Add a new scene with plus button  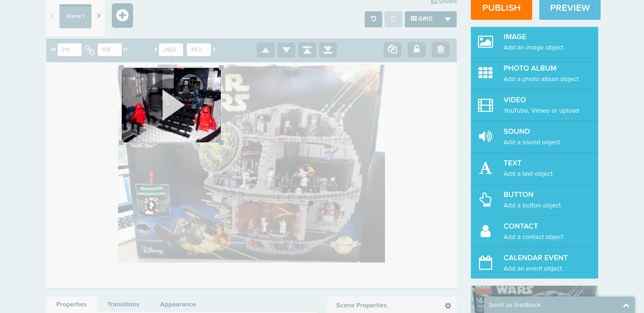[122, 16]
